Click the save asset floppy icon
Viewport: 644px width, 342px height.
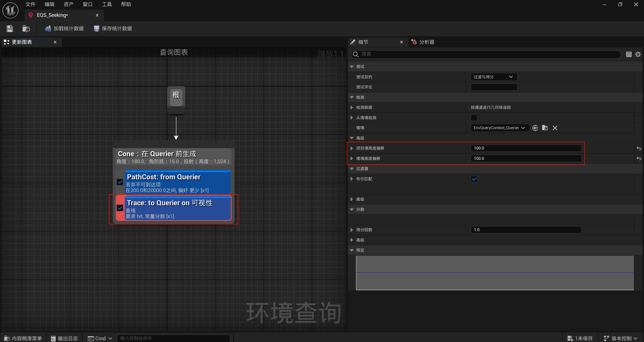point(10,29)
